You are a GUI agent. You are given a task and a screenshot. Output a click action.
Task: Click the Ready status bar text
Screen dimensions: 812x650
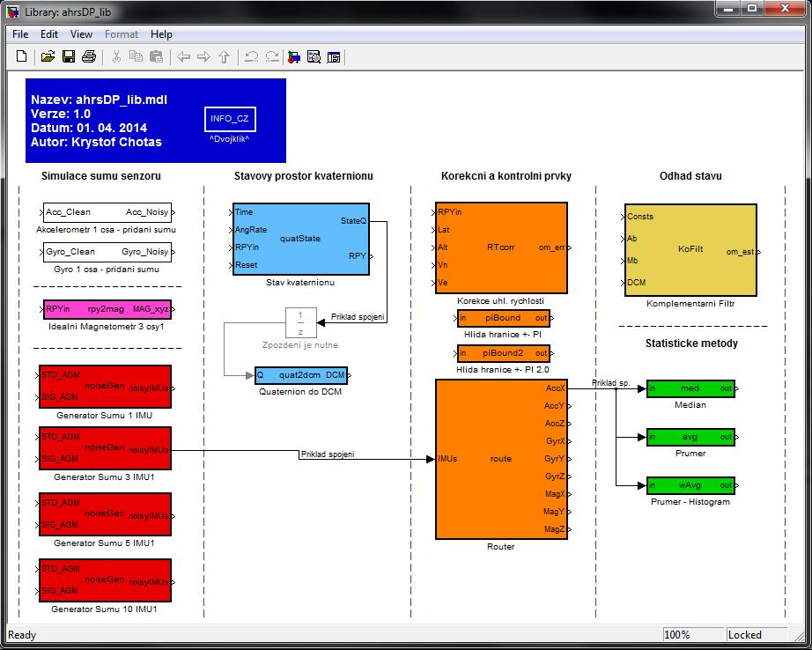[x=22, y=635]
